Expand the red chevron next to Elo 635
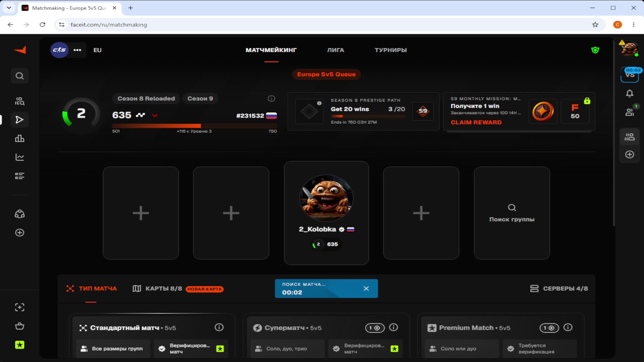This screenshot has width=644, height=362. pyautogui.click(x=155, y=115)
